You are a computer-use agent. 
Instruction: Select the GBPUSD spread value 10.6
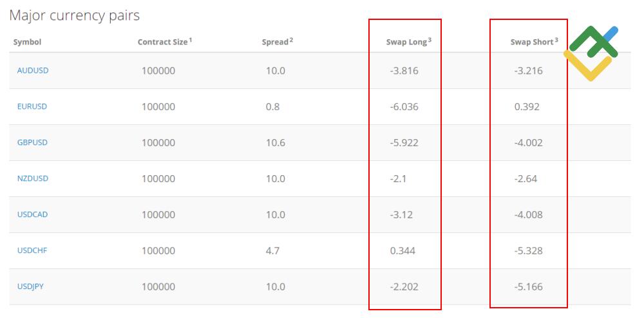[276, 143]
